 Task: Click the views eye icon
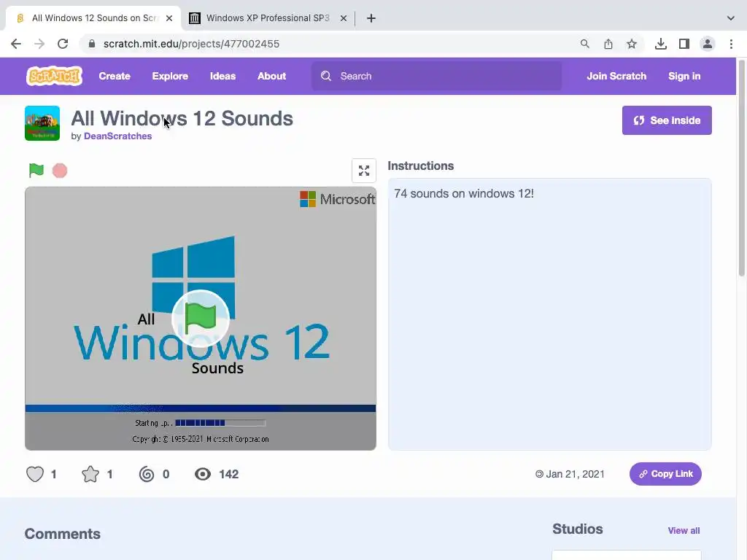203,474
